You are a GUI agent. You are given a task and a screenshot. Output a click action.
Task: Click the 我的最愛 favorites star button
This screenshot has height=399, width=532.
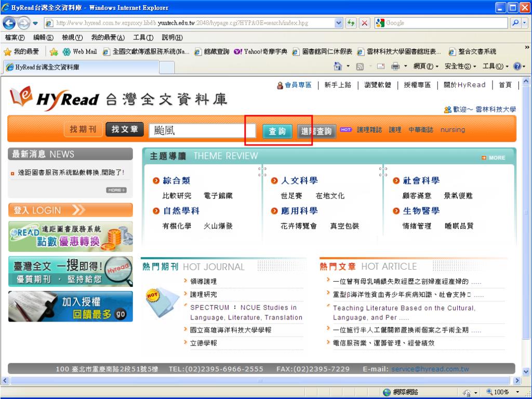click(21, 51)
